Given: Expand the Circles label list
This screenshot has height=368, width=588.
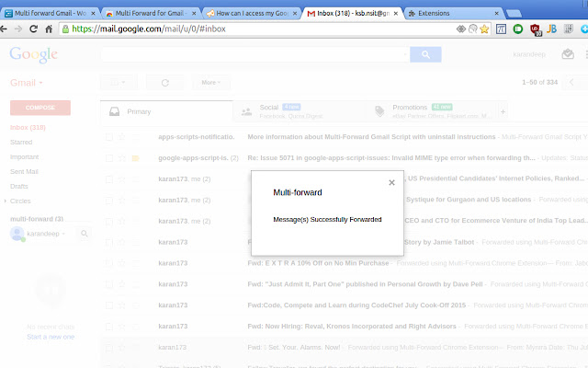Looking at the screenshot, I should pos(5,201).
